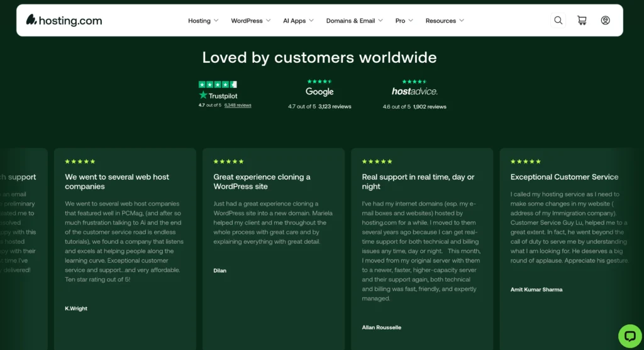Expand the WordPress menu chevron
Image resolution: width=644 pixels, height=350 pixels.
tap(268, 21)
